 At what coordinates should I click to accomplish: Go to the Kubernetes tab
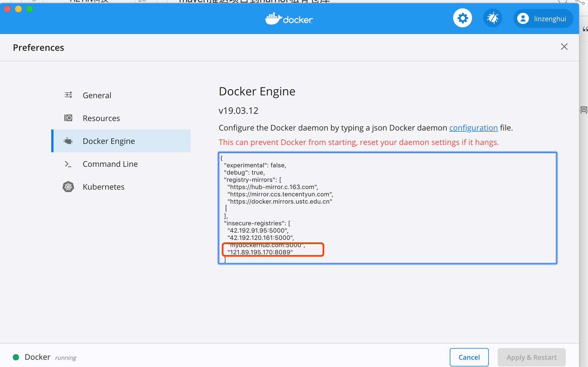click(x=103, y=187)
